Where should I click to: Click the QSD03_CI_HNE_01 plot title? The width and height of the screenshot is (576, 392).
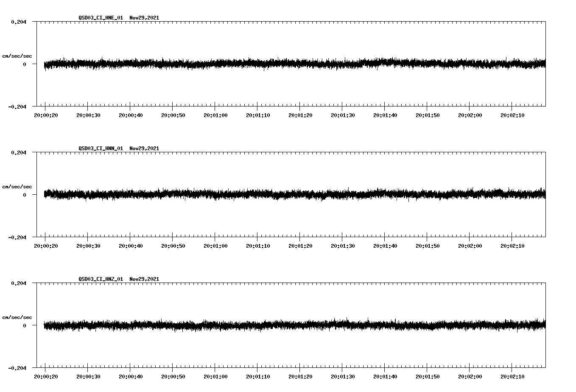[x=101, y=18]
